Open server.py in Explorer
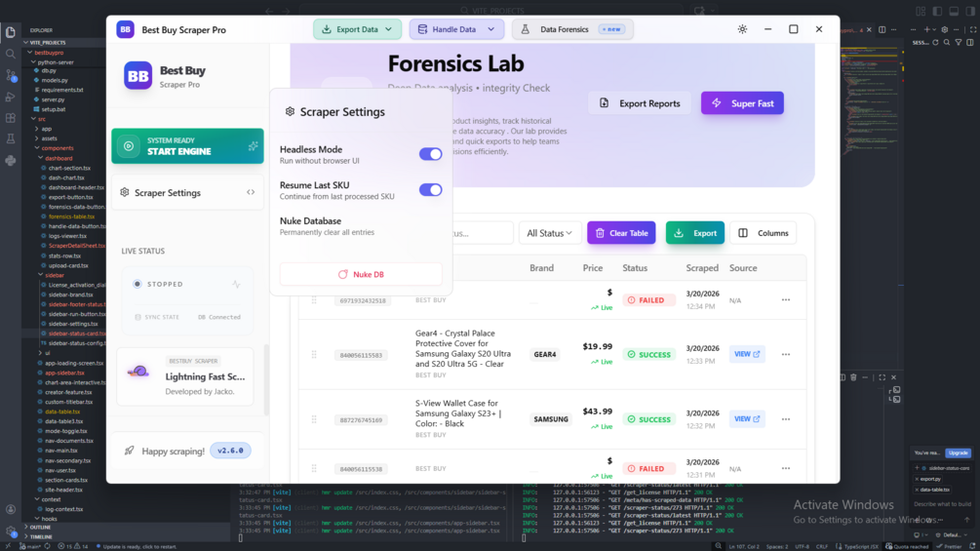 (53, 99)
